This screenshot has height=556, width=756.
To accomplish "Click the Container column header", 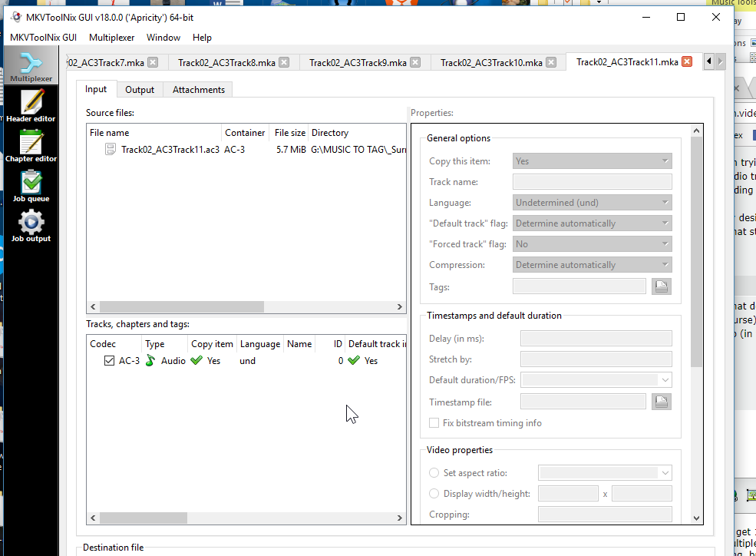I will click(245, 133).
